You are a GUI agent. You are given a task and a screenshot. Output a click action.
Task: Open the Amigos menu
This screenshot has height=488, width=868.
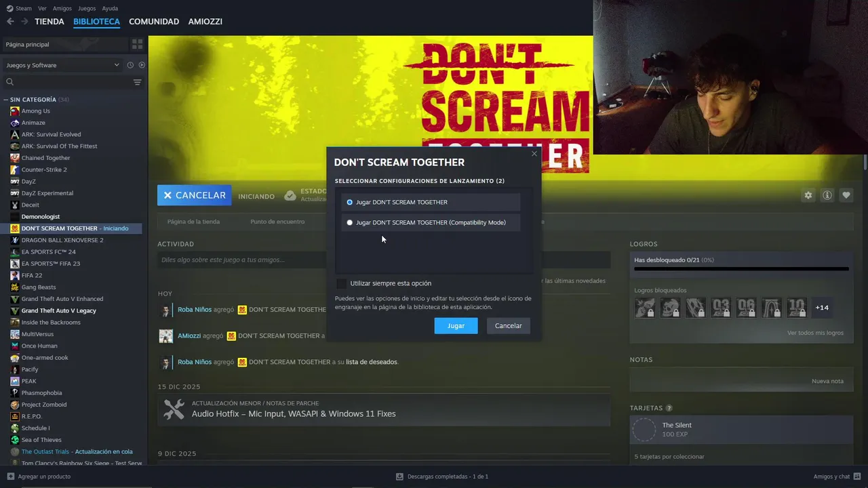pyautogui.click(x=62, y=8)
